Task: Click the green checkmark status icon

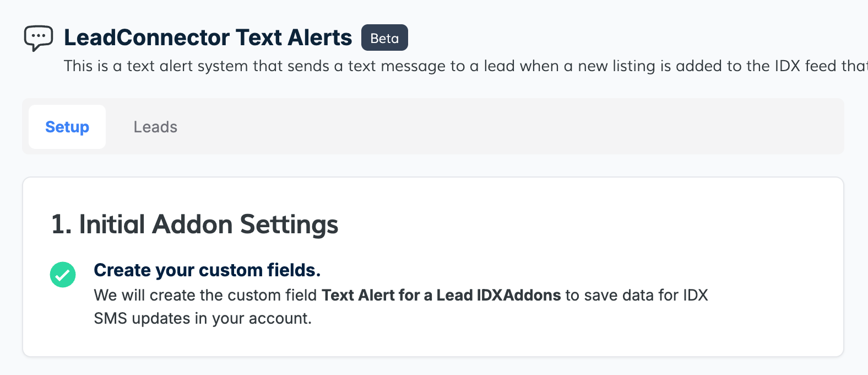Action: pyautogui.click(x=63, y=275)
